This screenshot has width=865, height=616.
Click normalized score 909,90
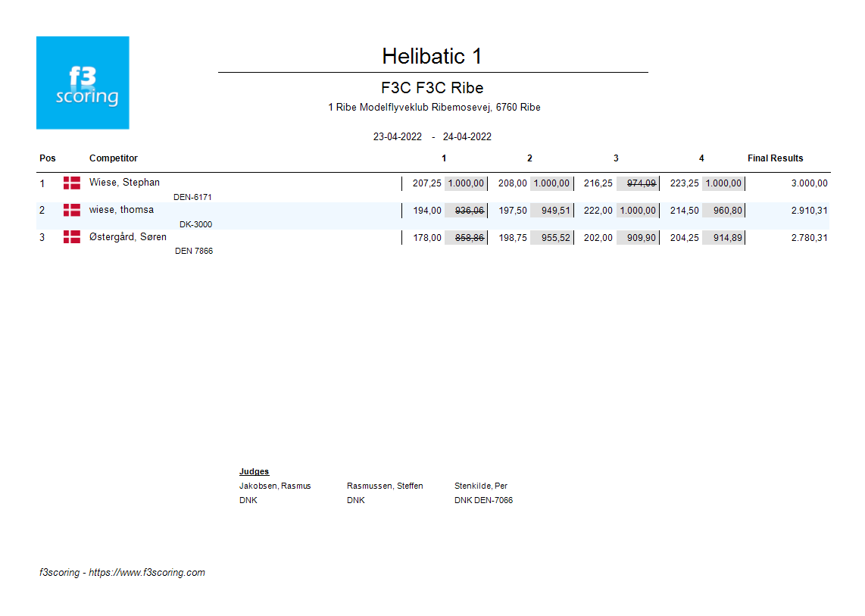(641, 238)
